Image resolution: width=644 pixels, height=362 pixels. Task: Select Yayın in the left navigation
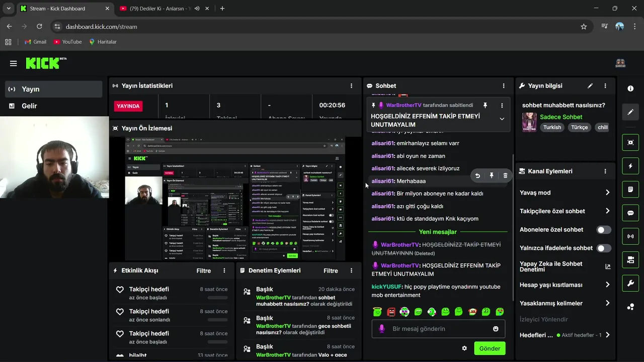coord(54,89)
